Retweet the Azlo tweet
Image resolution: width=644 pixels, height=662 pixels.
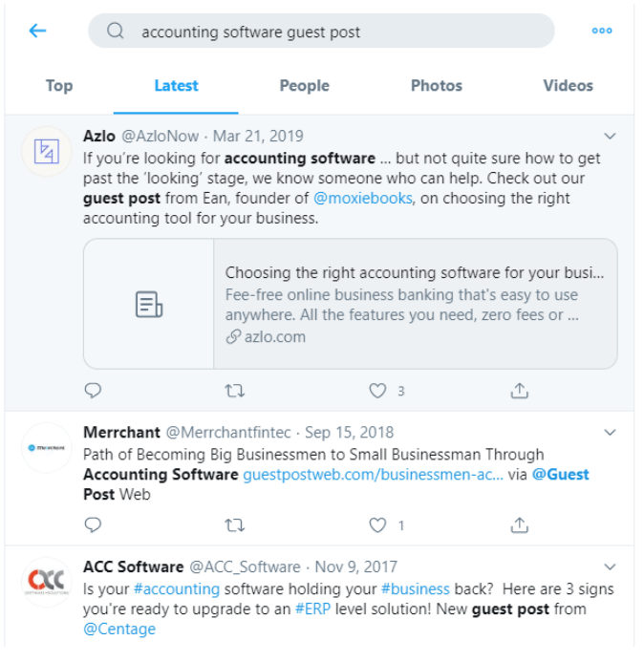pos(234,391)
